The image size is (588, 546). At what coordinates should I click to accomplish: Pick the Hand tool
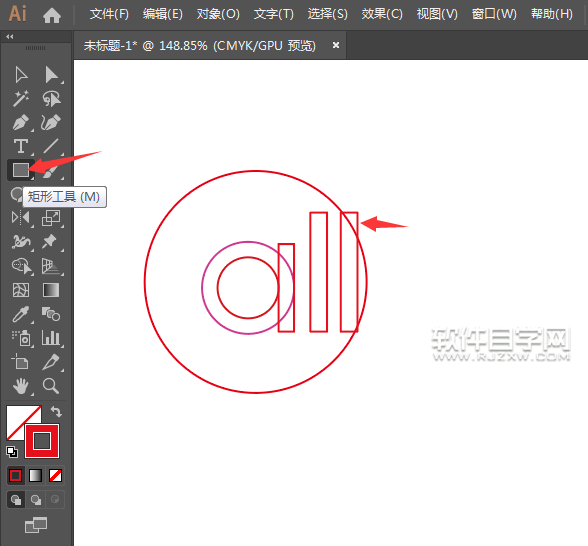click(21, 386)
